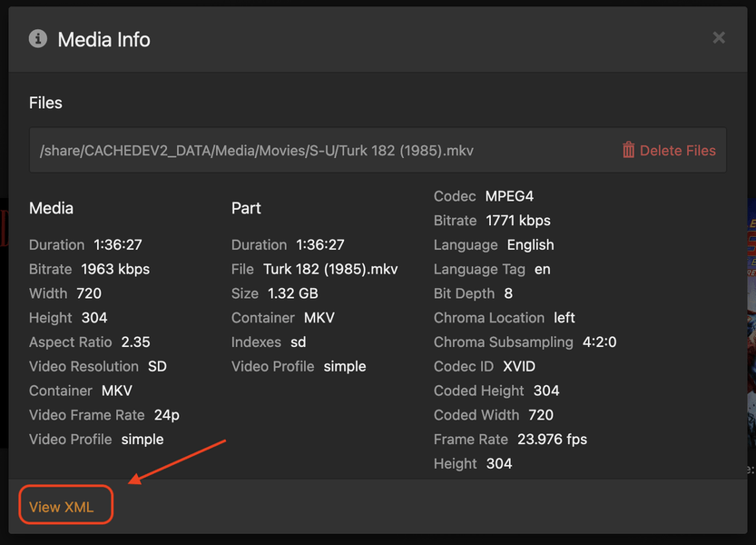Click the Part section heading
756x545 pixels.
(246, 208)
